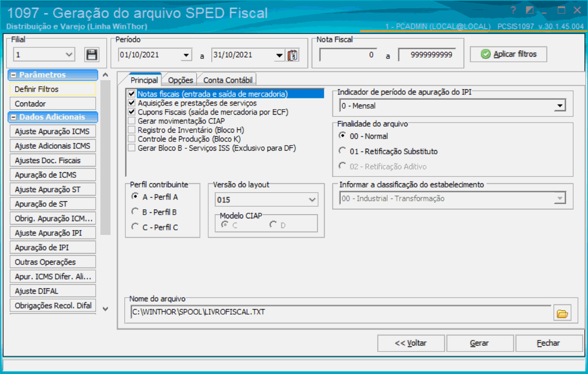Save filial with the floppy disk icon

pyautogui.click(x=92, y=55)
